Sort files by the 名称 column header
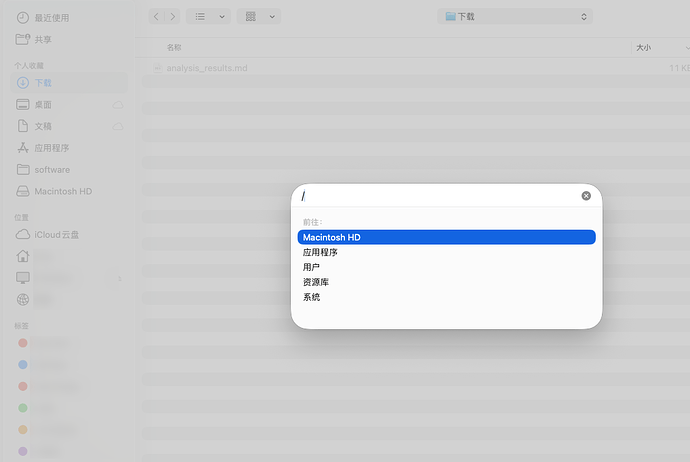Viewport: 690px width, 462px height. click(174, 48)
